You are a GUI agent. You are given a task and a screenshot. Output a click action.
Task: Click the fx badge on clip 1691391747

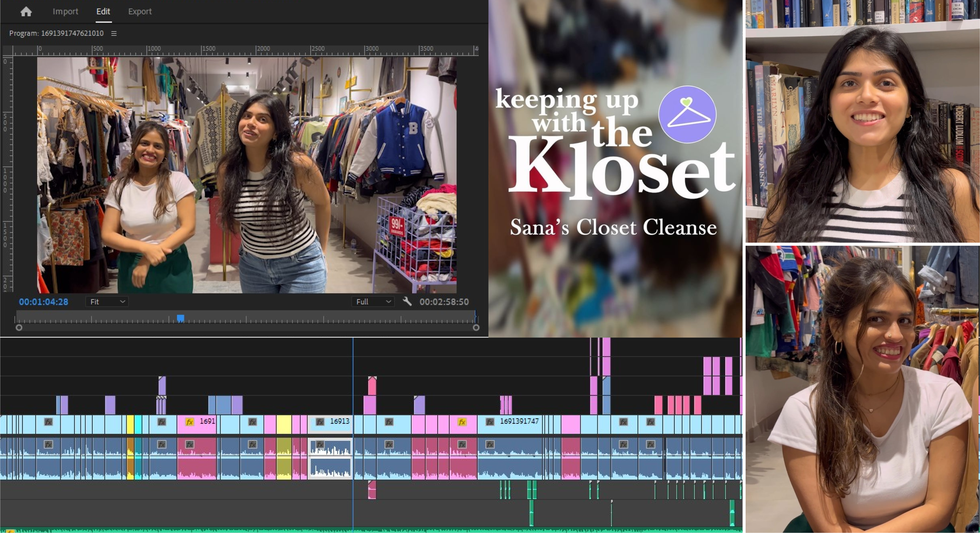pyautogui.click(x=490, y=422)
